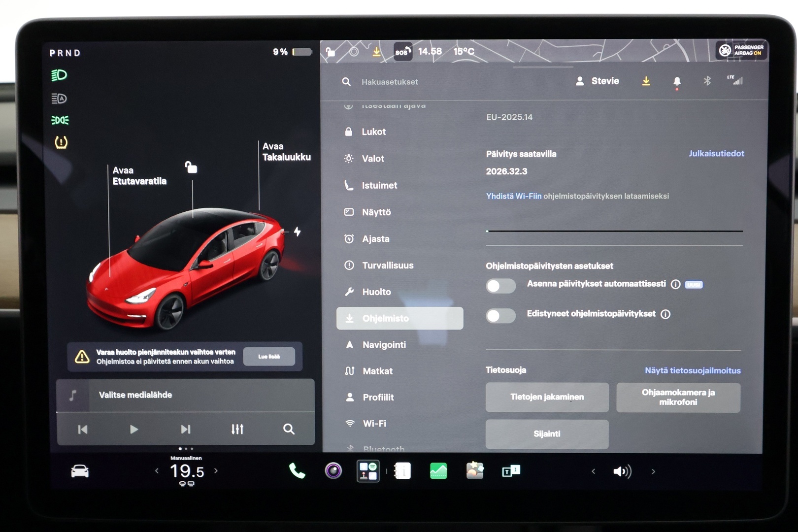The width and height of the screenshot is (798, 532).
Task: Open the Julkaisutiedot release notes link
Action: (716, 153)
